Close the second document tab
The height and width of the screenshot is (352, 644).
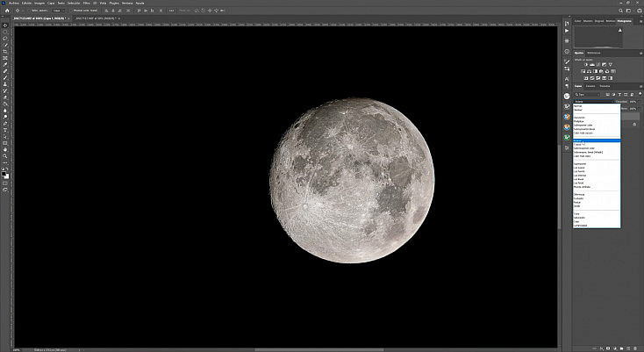[118, 18]
